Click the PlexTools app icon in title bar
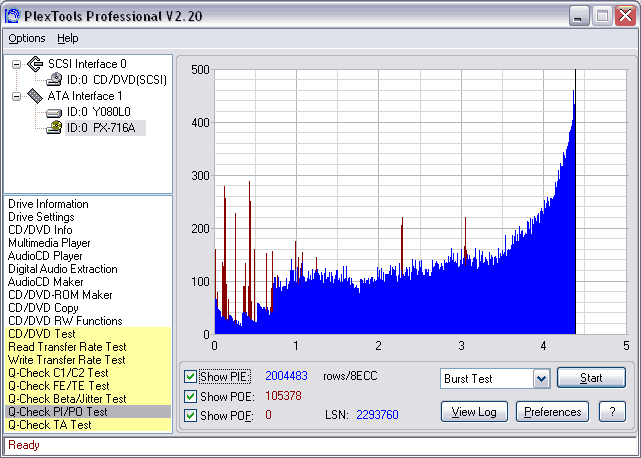Viewport: 641px width, 458px height. tap(13, 16)
